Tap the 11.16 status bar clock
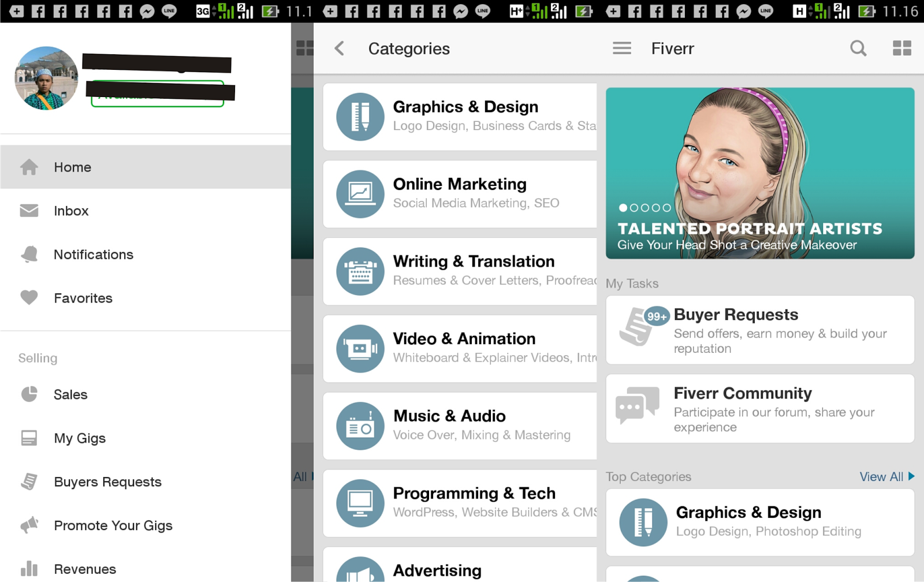Screen dimensions: 924x582 900,12
